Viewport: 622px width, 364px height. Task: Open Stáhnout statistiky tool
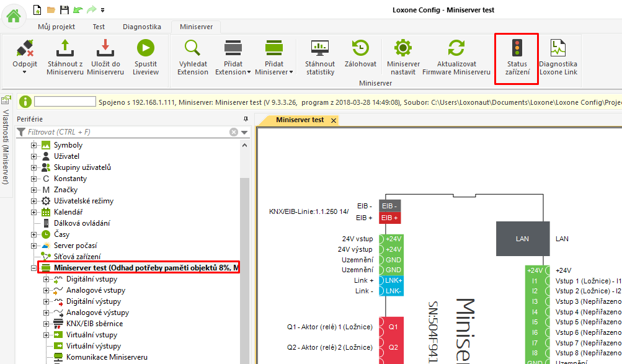319,48
